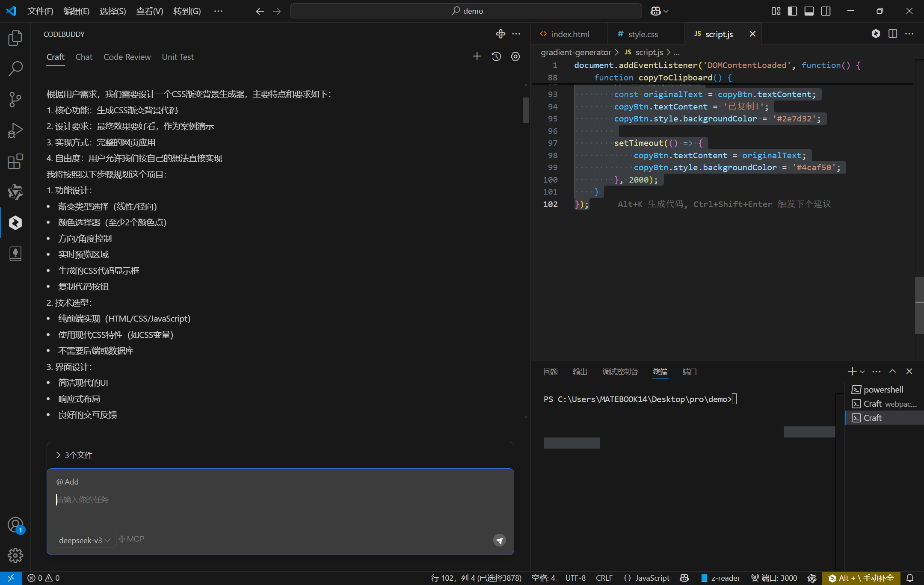Image resolution: width=924 pixels, height=585 pixels.
Task: Toggle the bottom panel layout button
Action: 809,11
